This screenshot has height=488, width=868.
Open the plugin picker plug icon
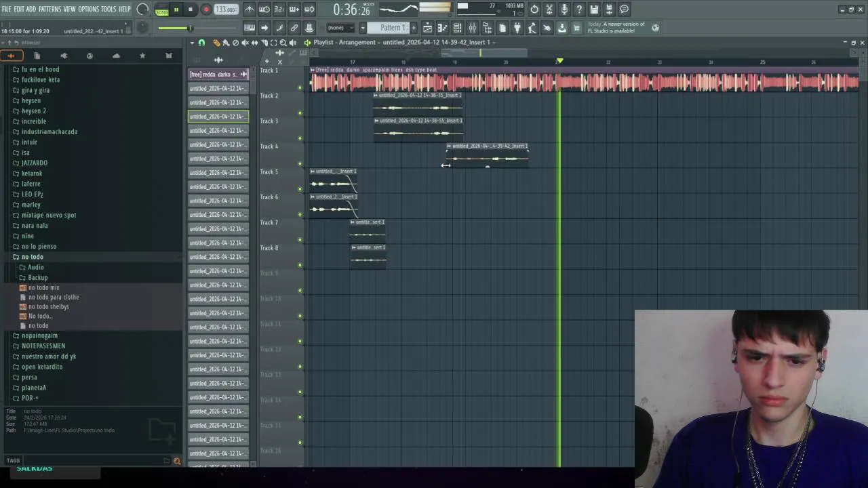(517, 28)
